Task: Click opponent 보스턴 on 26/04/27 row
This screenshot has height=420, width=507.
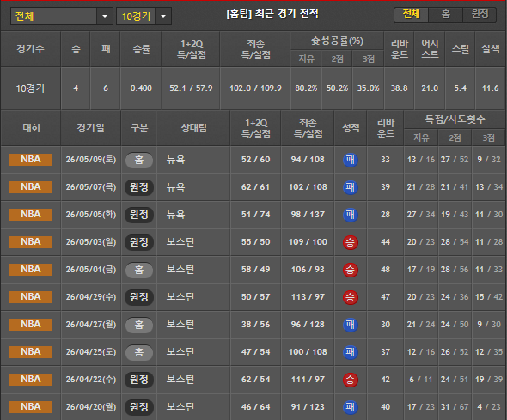Action: pos(180,325)
